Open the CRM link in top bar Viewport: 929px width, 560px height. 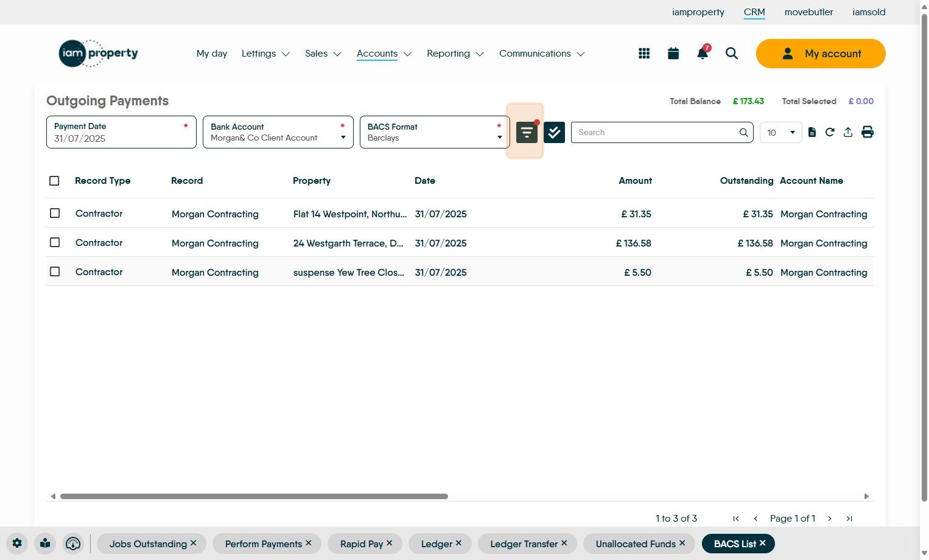(x=754, y=12)
